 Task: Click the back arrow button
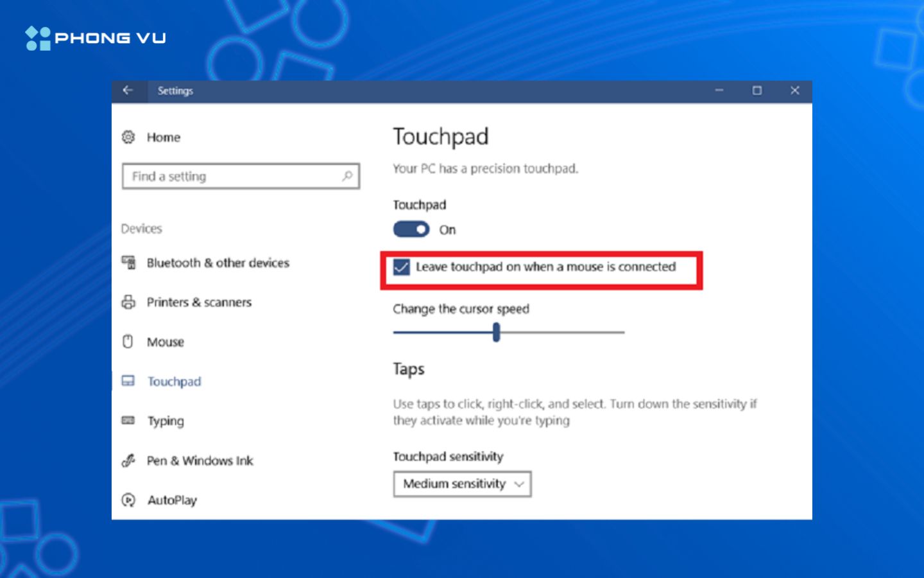128,91
